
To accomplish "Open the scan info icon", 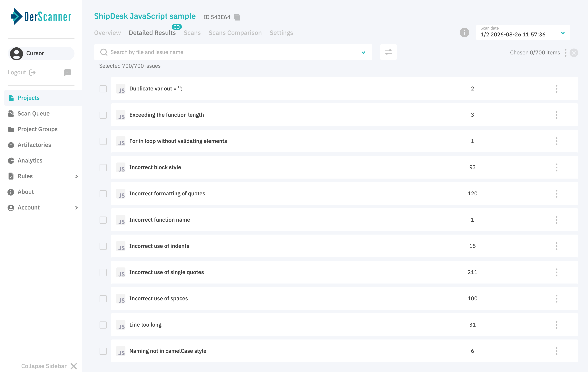I will [x=464, y=33].
